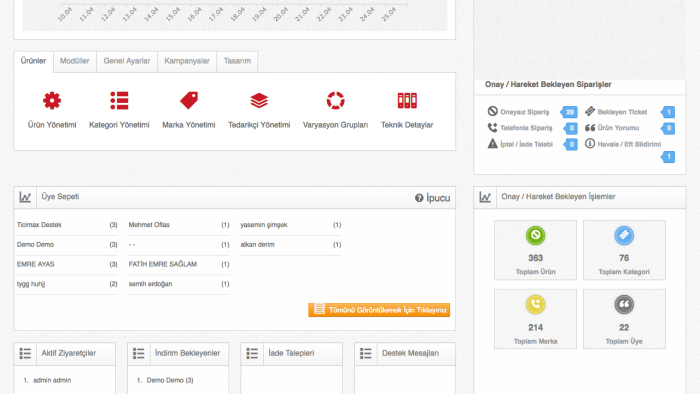Screen dimensions: 700x394
Task: Click the 214 Toplam Marka count
Action: (535, 328)
